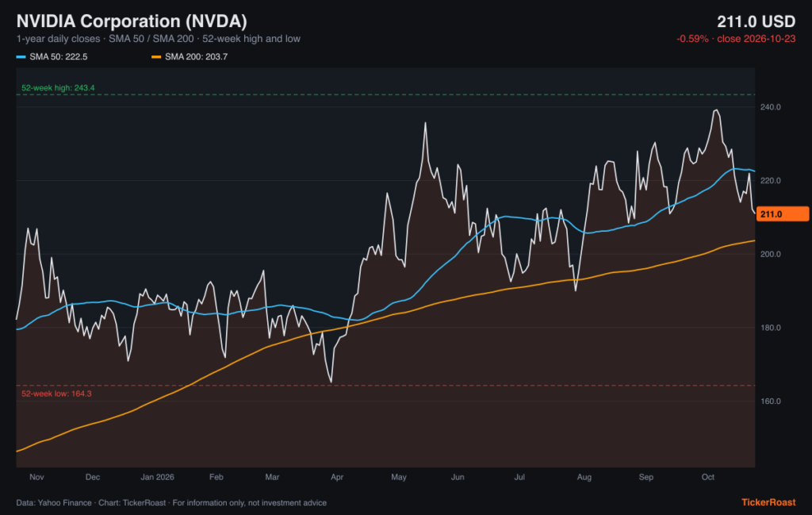
Task: Click the Yahoo Finance data attribution footer
Action: [171, 502]
